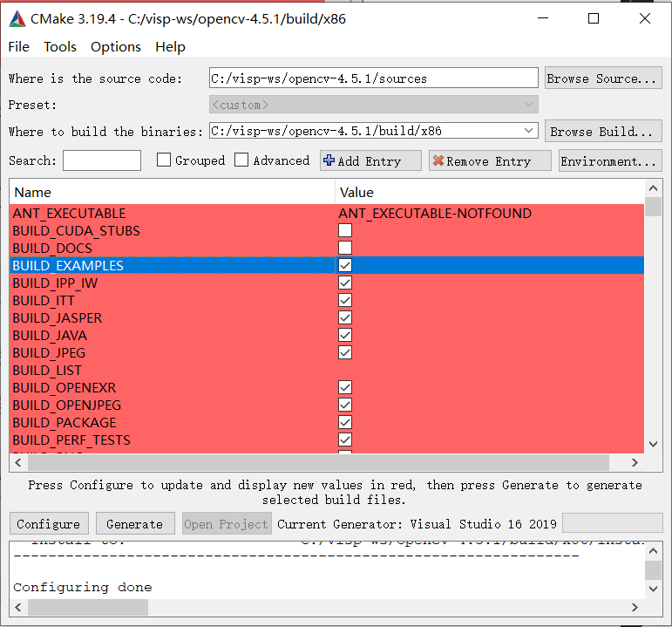
Task: Minimize the CMake window
Action: [x=543, y=18]
